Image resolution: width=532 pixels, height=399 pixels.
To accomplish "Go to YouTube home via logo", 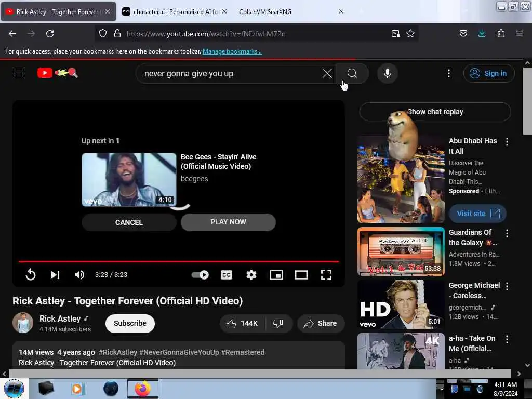I will (57, 73).
